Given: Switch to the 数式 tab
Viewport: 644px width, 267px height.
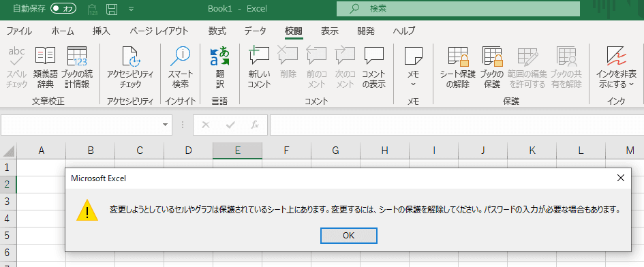Looking at the screenshot, I should [217, 31].
